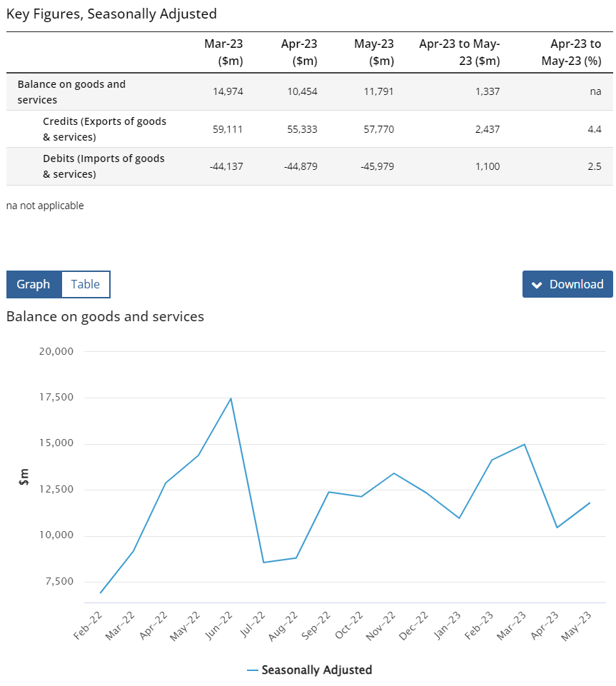
Task: Click the Jun-22 peak data point
Action: coord(231,398)
